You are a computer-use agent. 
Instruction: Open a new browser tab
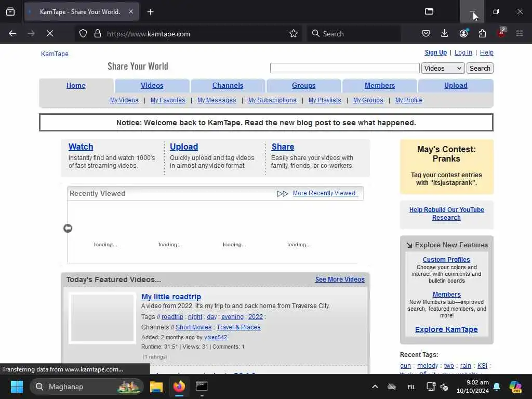pos(150,12)
